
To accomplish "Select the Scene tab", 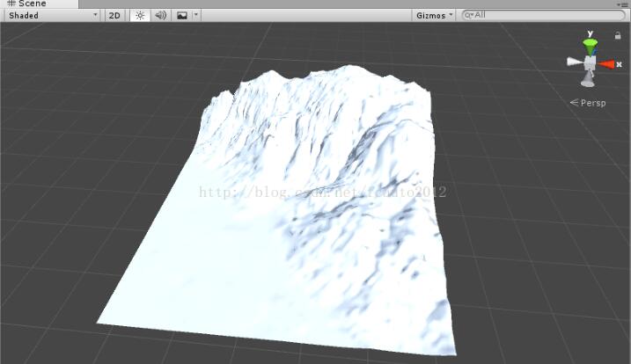I will (x=26, y=4).
